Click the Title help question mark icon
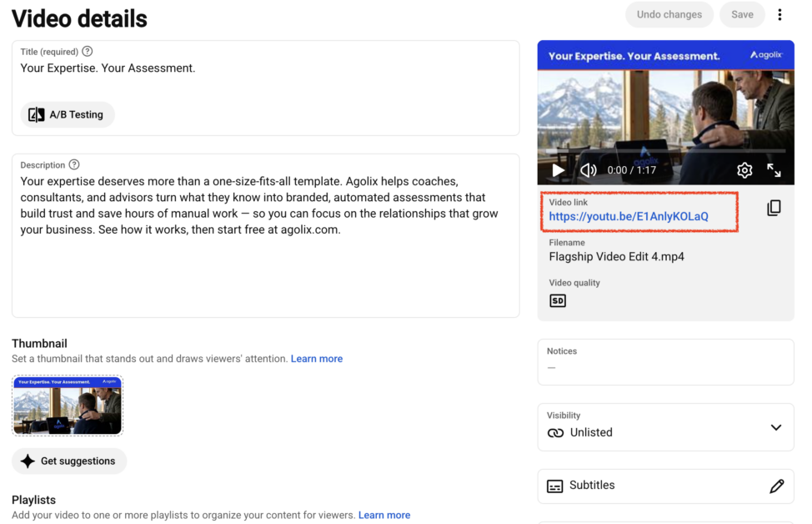 [x=88, y=51]
